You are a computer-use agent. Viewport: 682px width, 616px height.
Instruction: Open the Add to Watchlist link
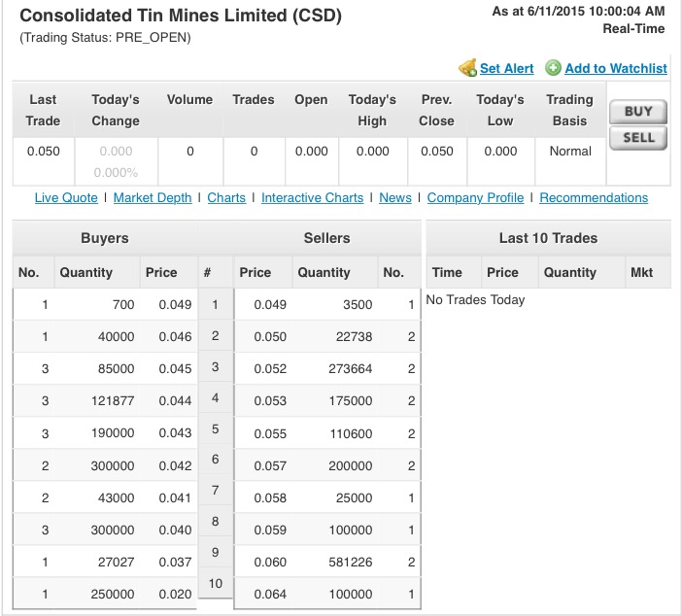point(616,68)
